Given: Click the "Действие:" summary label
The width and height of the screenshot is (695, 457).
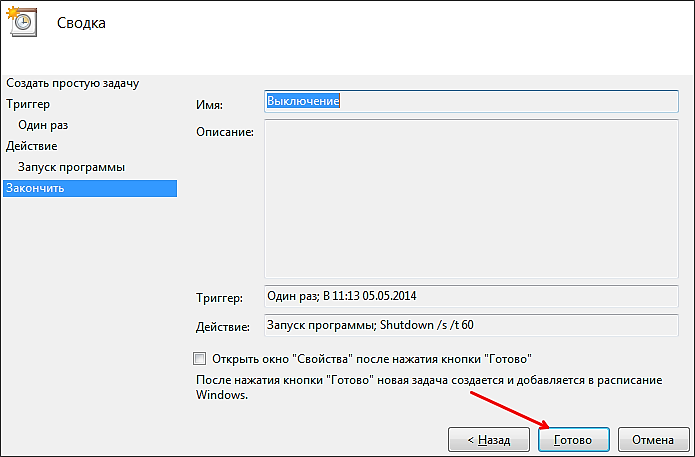Looking at the screenshot, I should point(223,327).
